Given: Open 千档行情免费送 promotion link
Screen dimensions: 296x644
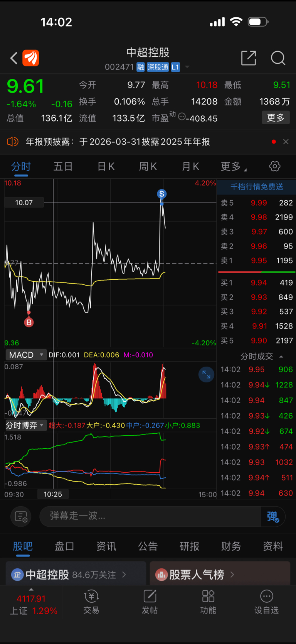Looking at the screenshot, I should click(x=257, y=187).
